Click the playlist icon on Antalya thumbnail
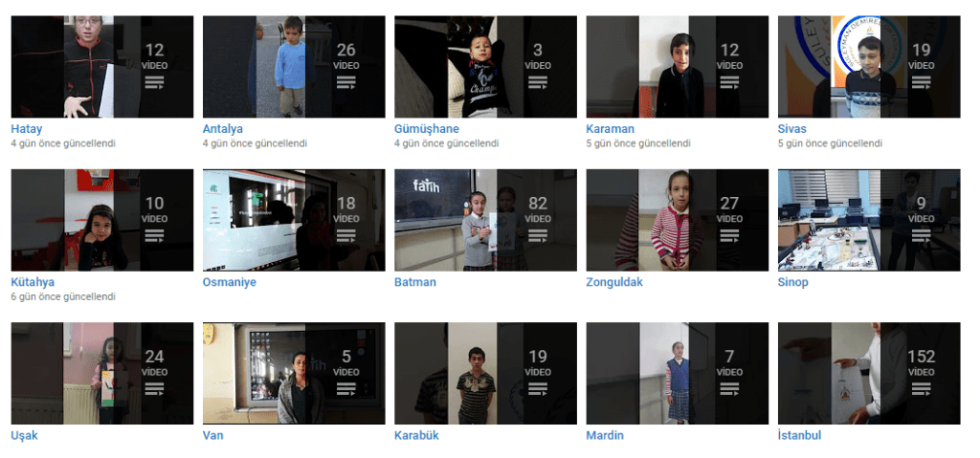980x458 pixels. [346, 82]
